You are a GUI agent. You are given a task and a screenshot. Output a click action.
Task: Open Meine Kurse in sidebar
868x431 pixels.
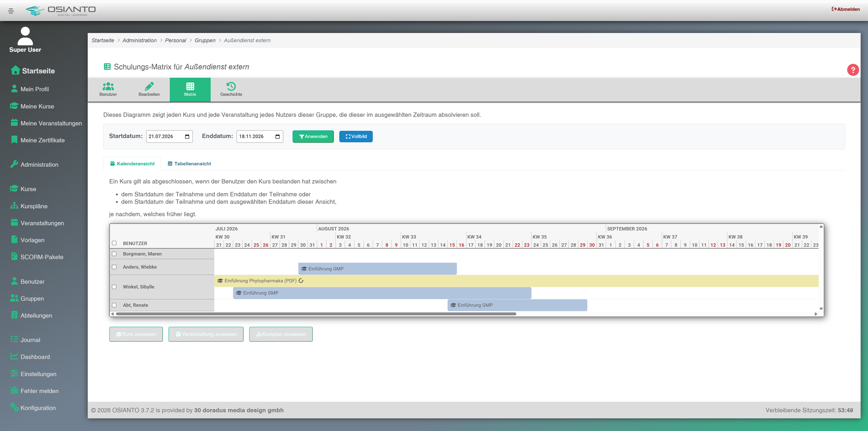point(32,106)
